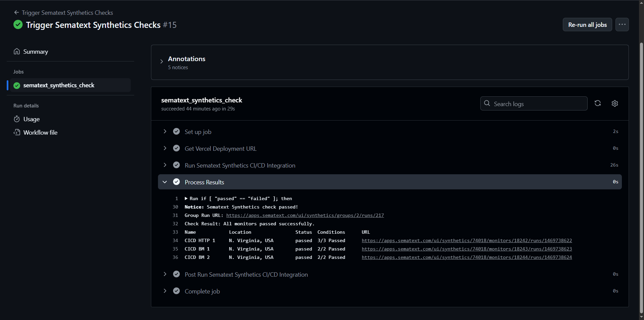Click the file code icon beside Workflow file
The width and height of the screenshot is (644, 320).
point(17,132)
